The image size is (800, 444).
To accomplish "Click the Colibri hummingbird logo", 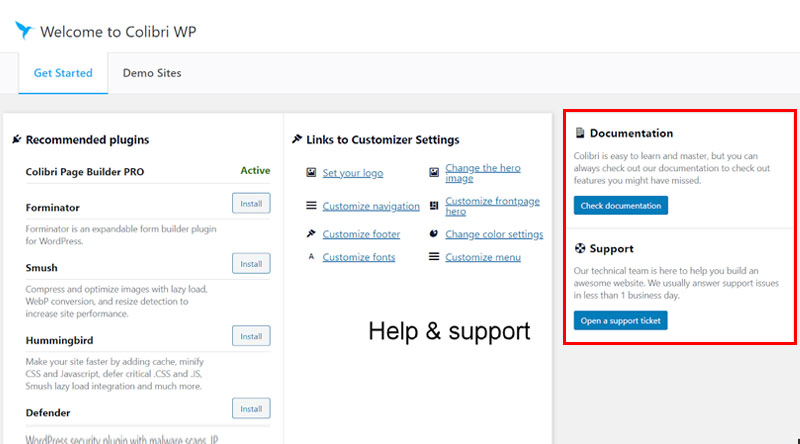I will coord(23,30).
